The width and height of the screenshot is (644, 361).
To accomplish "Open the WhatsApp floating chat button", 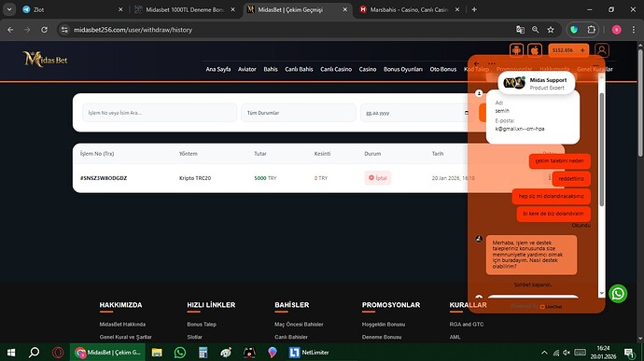I will click(618, 294).
